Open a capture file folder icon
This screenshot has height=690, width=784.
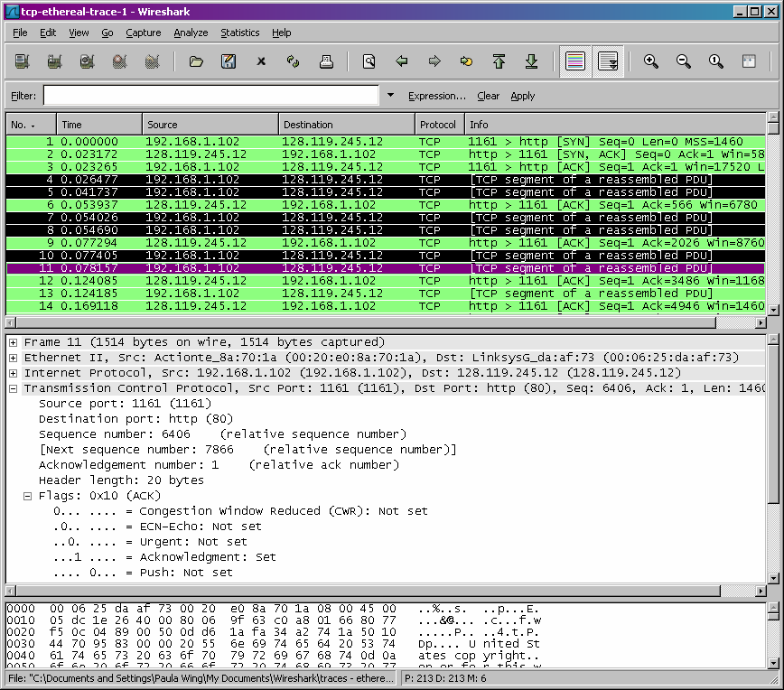(x=196, y=61)
